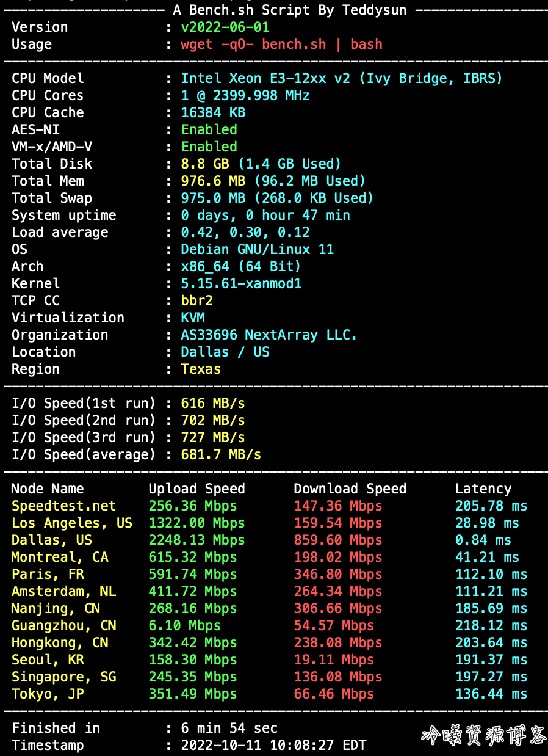
Task: Click the kernel version 5.15.61-xanmod1
Action: pos(241,284)
